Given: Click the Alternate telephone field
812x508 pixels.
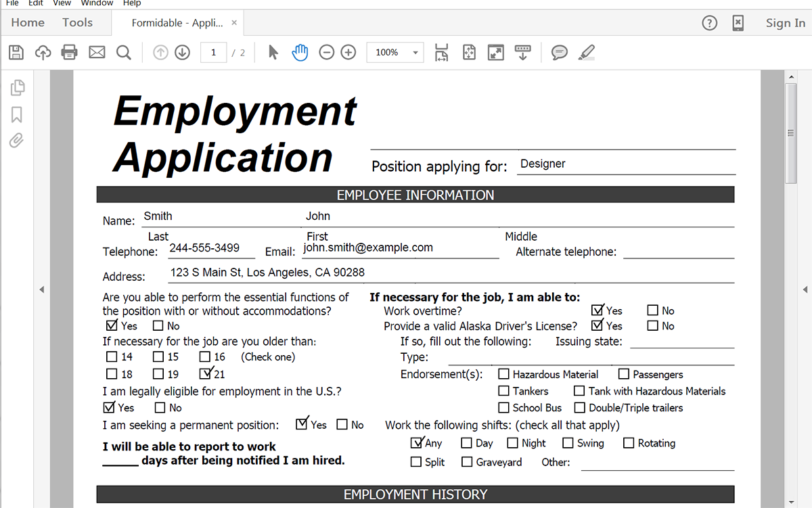Looking at the screenshot, I should [x=679, y=251].
